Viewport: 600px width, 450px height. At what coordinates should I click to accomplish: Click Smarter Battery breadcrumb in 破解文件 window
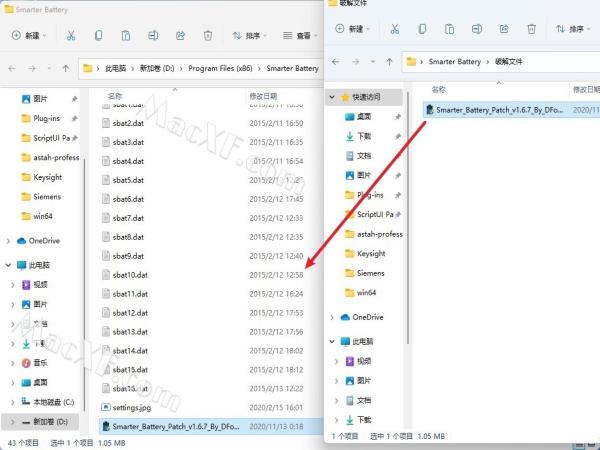click(x=455, y=62)
